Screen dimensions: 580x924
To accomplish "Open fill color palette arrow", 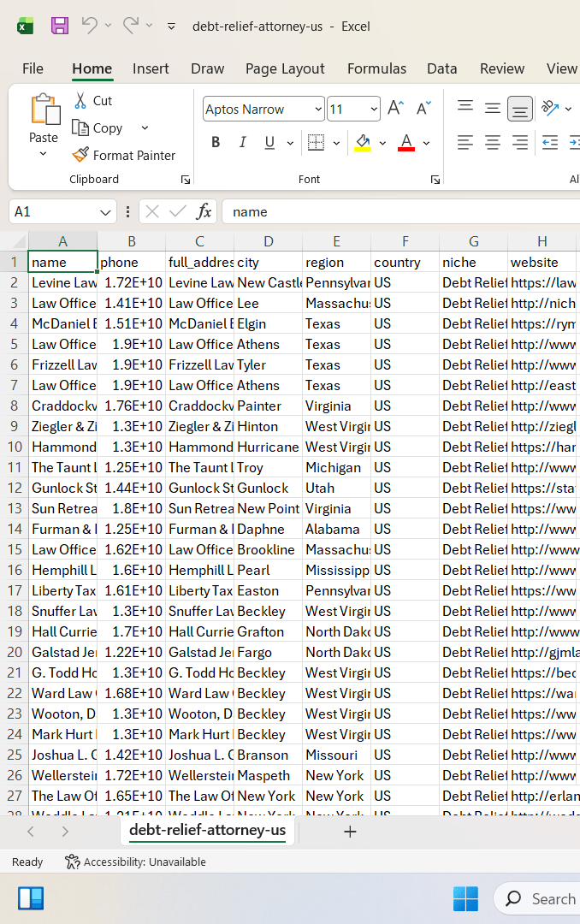I will (x=382, y=143).
